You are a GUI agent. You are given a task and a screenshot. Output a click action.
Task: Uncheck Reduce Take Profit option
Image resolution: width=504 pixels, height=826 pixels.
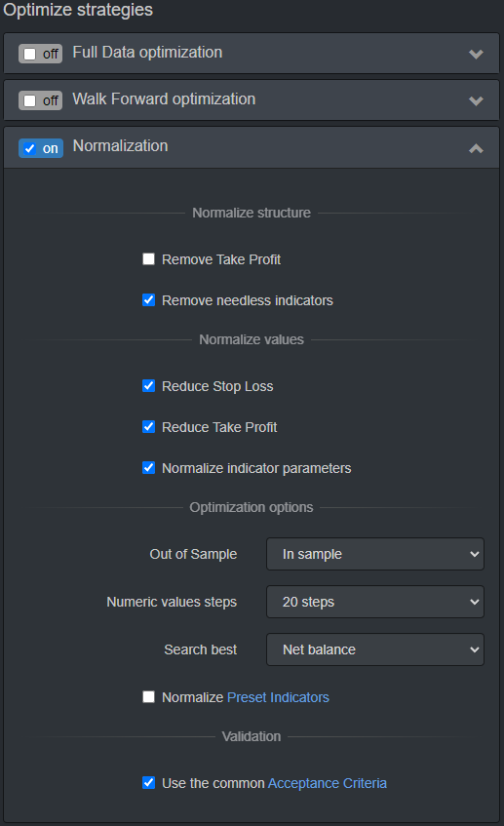148,427
